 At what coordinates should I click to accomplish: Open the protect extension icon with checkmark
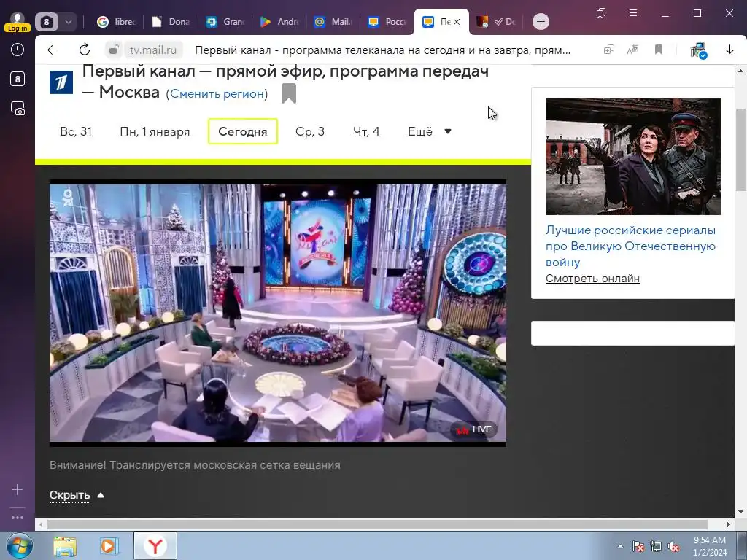(x=698, y=50)
